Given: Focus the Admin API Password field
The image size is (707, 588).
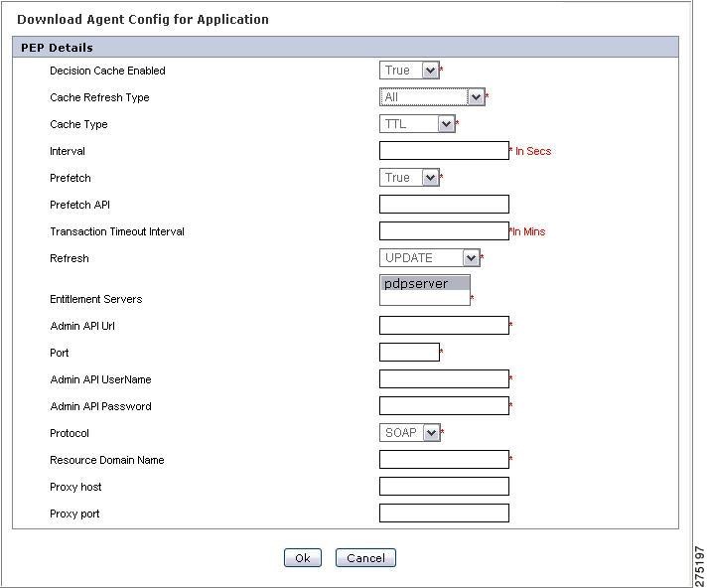Looking at the screenshot, I should 444,406.
